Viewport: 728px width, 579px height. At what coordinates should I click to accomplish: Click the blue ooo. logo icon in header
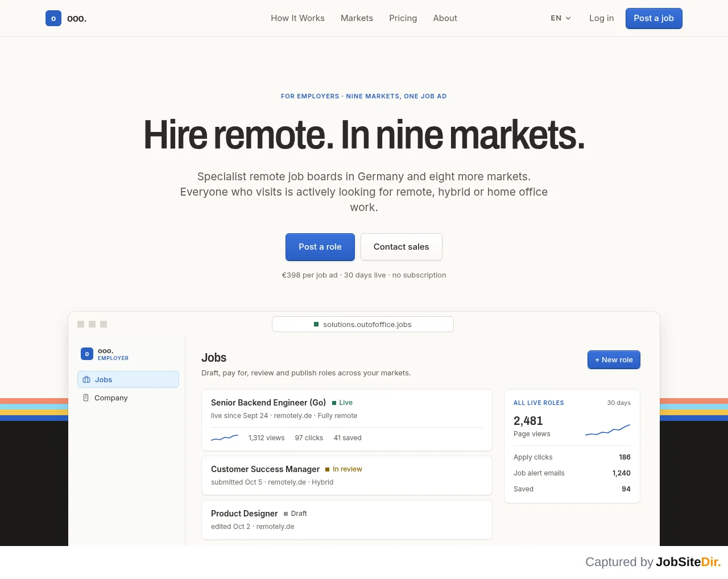[53, 18]
